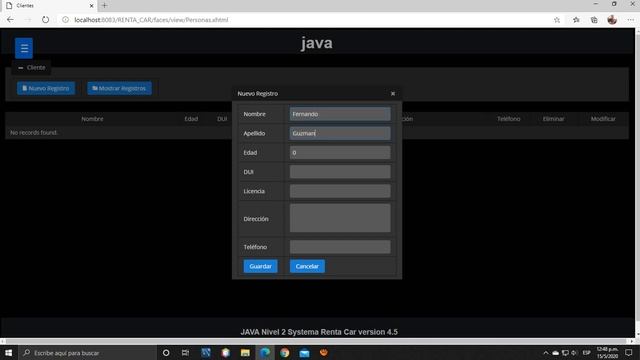Open the Mail app from the taskbar
640x360 pixels.
click(304, 353)
